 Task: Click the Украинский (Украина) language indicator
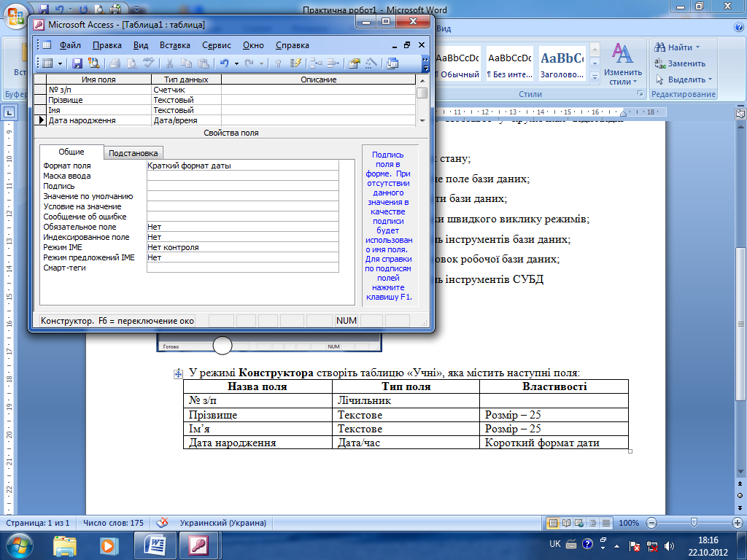pyautogui.click(x=223, y=523)
